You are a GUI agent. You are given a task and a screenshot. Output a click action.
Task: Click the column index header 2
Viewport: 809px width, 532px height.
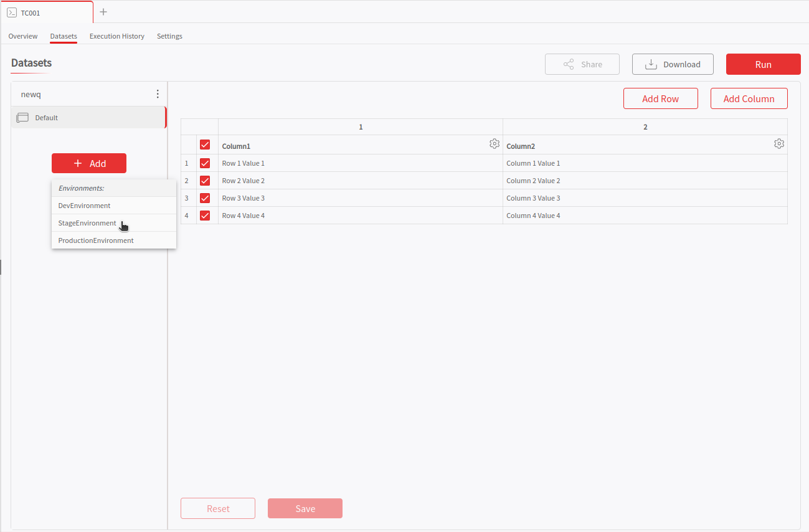click(x=645, y=127)
